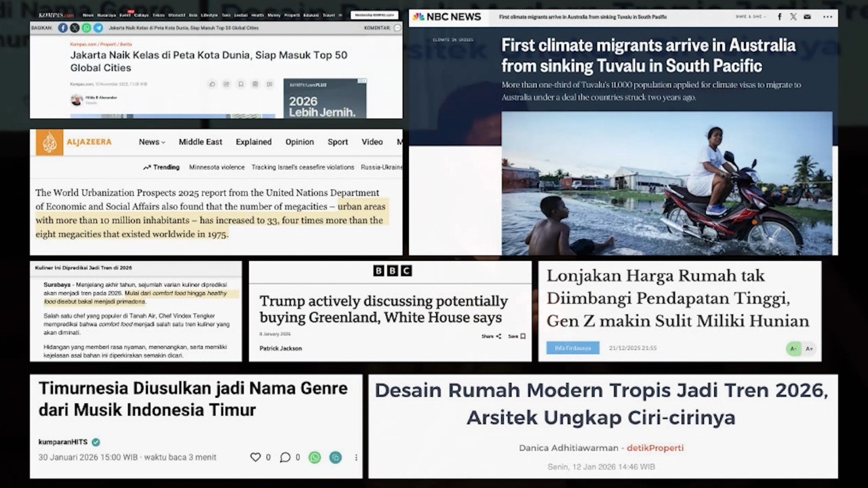Open kumparan article kebab menu
The image size is (868, 488).
[356, 457]
